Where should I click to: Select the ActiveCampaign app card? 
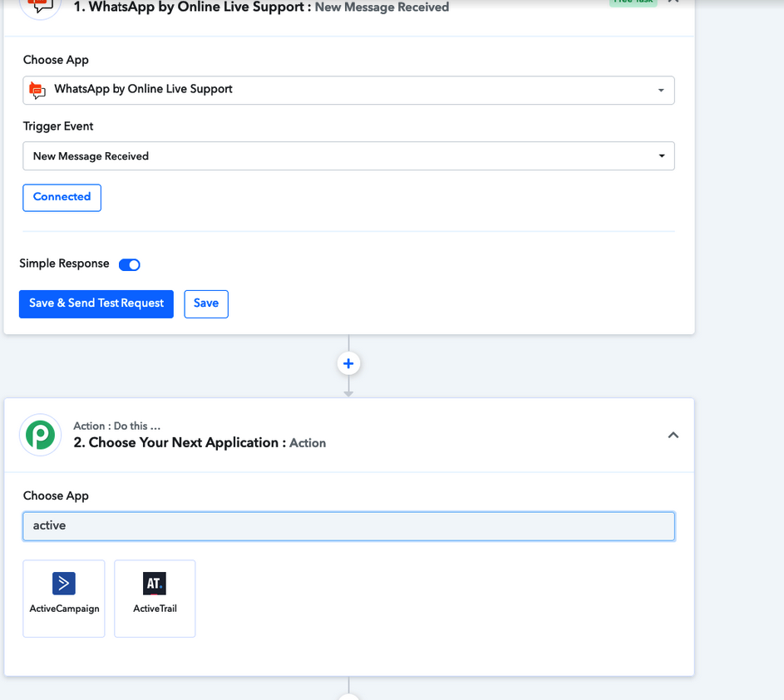[x=64, y=599]
